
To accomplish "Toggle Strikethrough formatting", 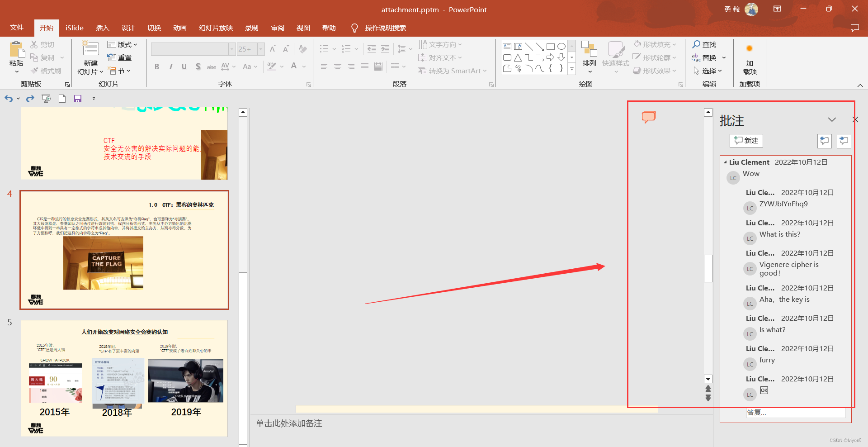I will click(212, 67).
